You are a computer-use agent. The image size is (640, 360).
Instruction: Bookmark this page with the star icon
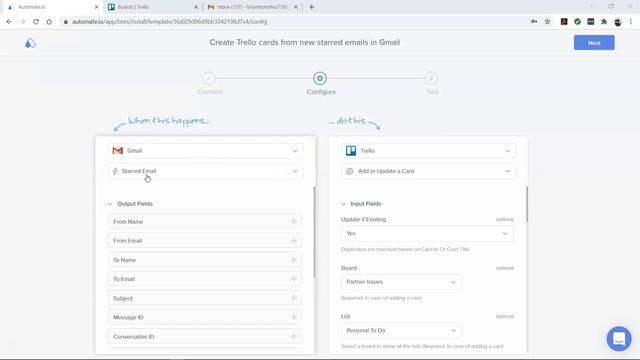547,22
